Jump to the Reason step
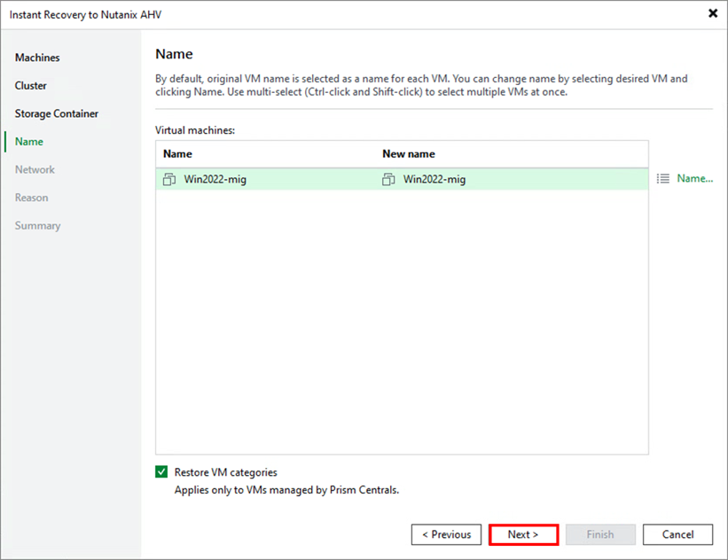The width and height of the screenshot is (728, 560). [x=32, y=198]
